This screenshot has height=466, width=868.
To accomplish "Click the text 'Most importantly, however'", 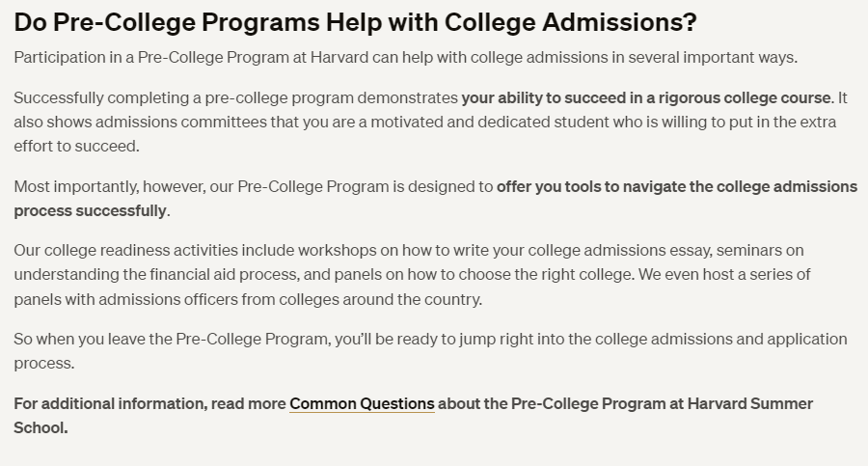I will click(110, 186).
